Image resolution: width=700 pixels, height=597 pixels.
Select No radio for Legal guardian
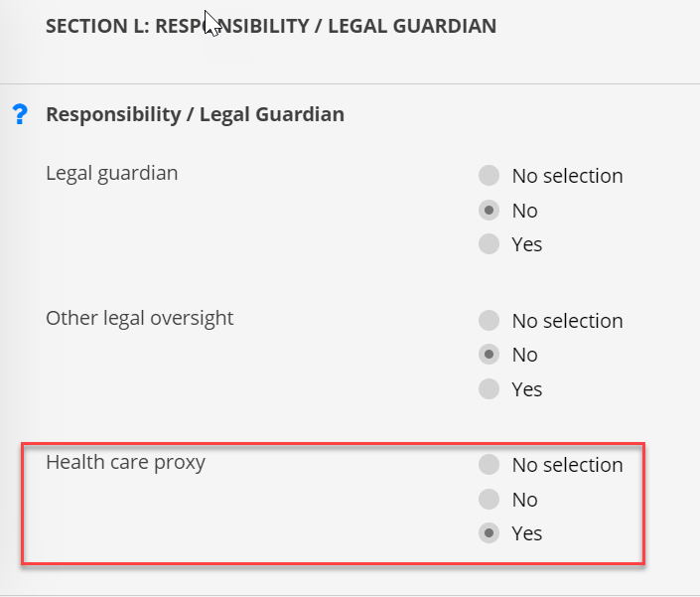click(489, 210)
